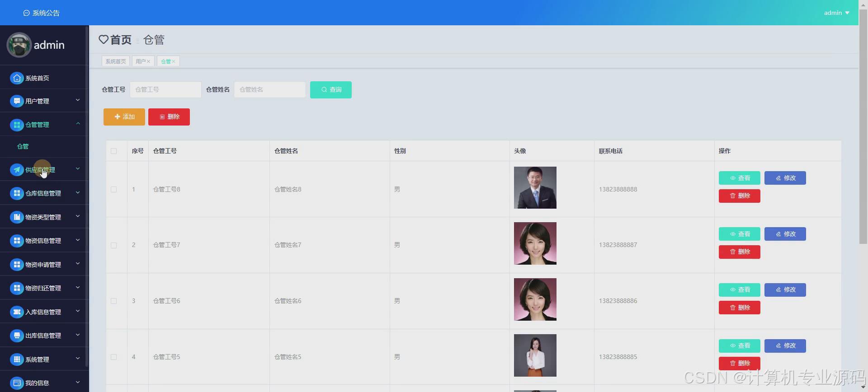Click the 仓库信息管理 grid icon
This screenshot has width=868, height=392.
(17, 193)
